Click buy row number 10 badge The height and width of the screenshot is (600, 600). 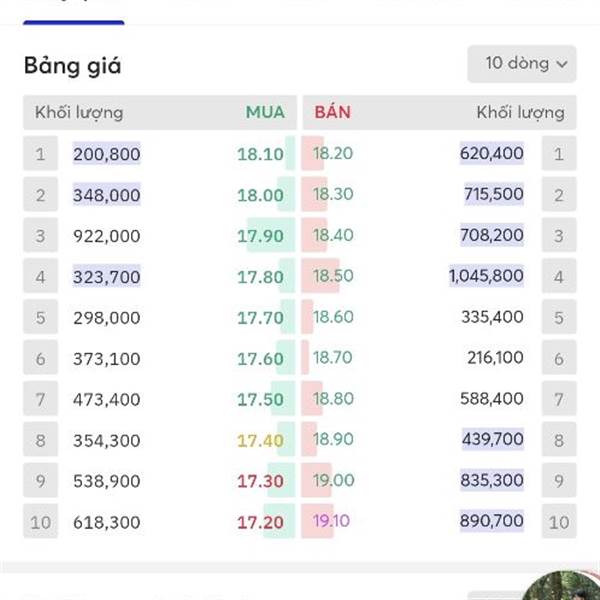point(40,521)
